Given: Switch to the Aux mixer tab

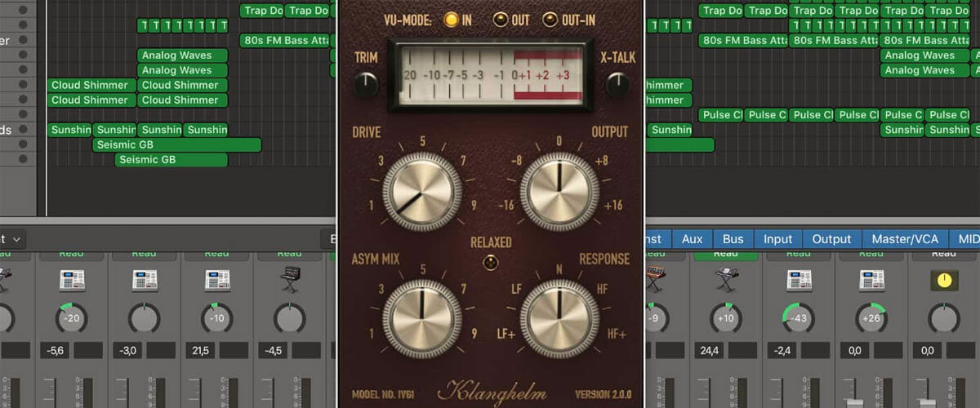Looking at the screenshot, I should (692, 239).
